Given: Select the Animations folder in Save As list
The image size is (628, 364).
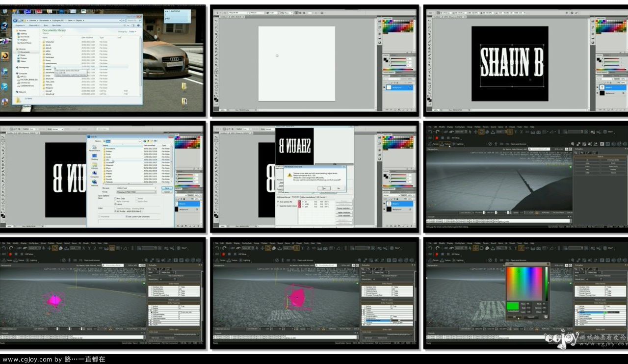Looking at the screenshot, I should pos(110,149).
